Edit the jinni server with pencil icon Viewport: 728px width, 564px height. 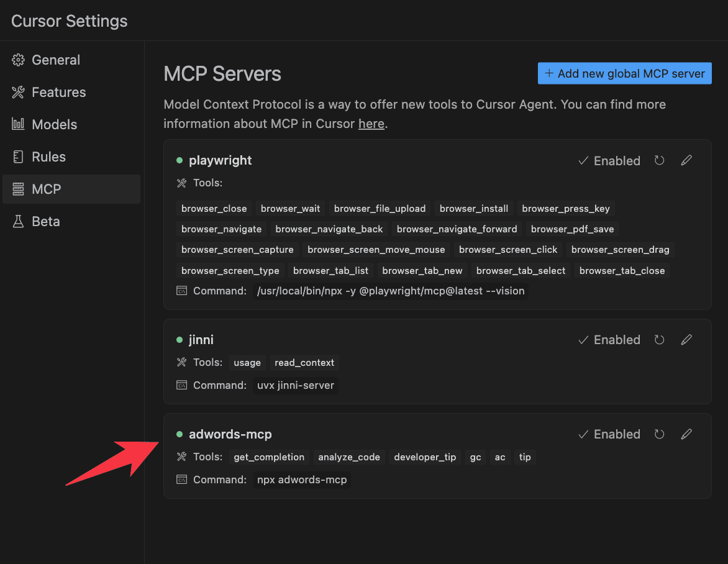686,340
